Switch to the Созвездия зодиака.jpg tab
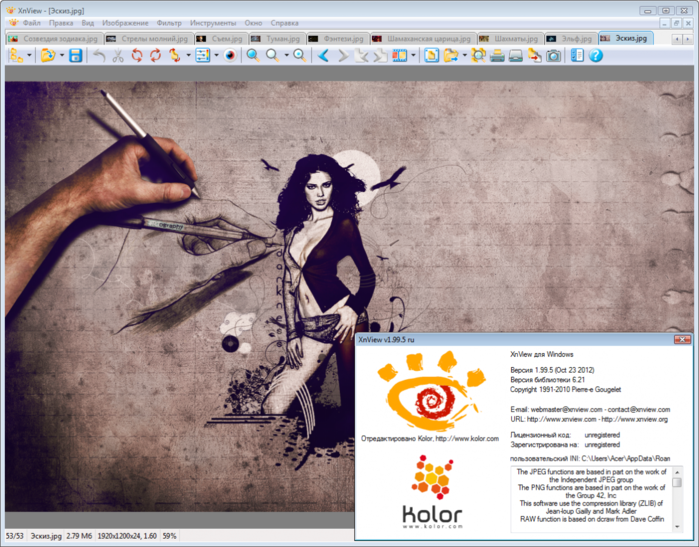Viewport: 699px width, 547px height. pos(54,39)
